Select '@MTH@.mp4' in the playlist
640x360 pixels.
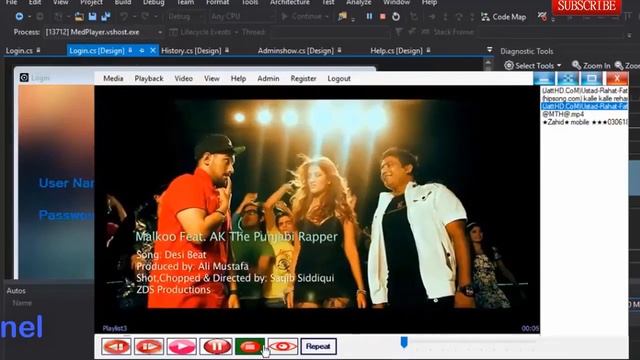pyautogui.click(x=563, y=114)
